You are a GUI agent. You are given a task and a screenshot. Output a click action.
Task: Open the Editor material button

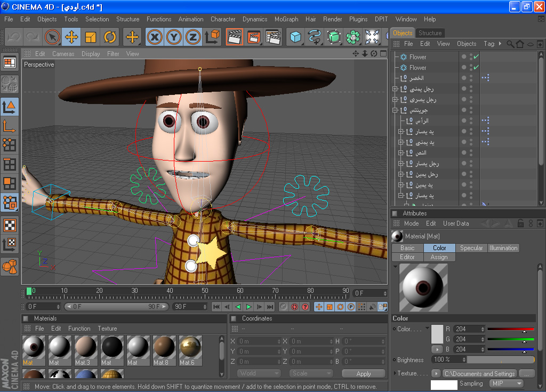tap(407, 257)
